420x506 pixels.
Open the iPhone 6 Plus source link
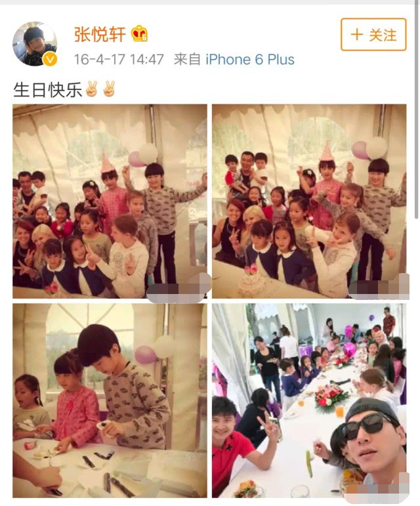[x=250, y=60]
